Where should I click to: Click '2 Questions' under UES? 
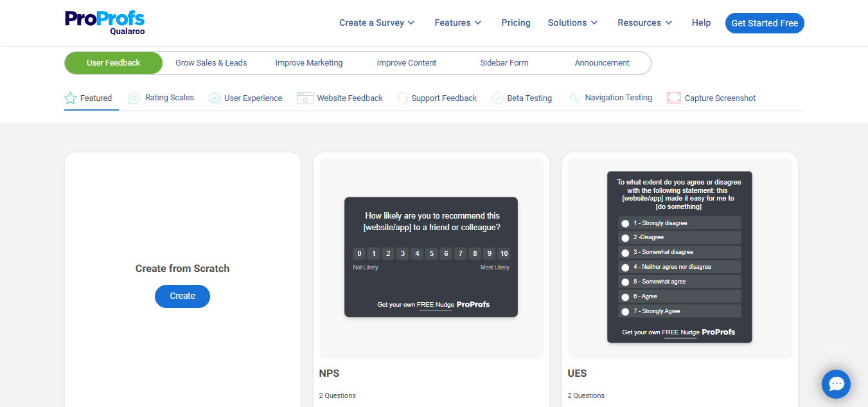click(586, 395)
